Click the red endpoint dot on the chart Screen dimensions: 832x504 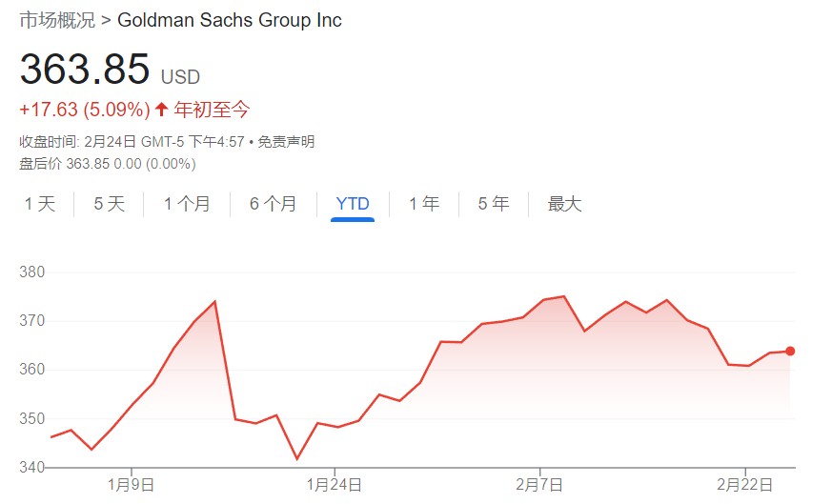pyautogui.click(x=790, y=351)
